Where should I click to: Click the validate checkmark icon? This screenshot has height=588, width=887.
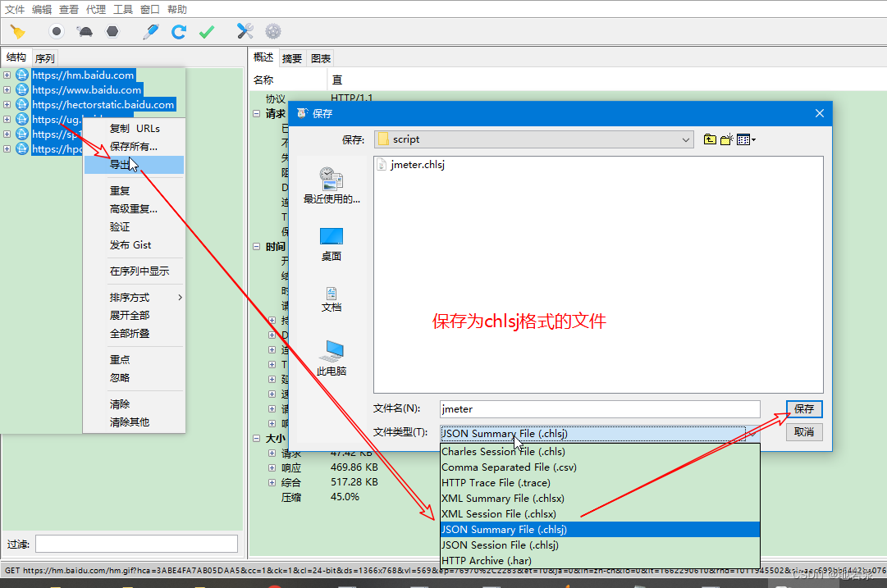click(x=206, y=31)
